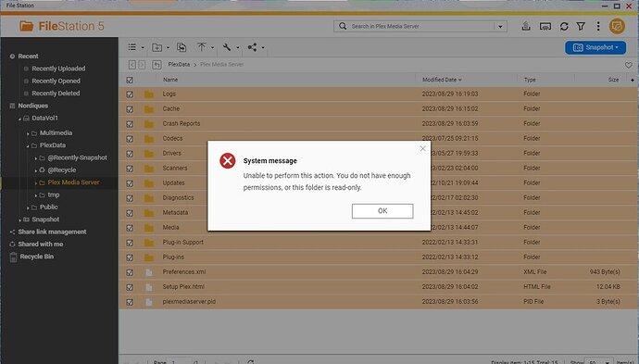Screen dimensions: 639x364
Task: Click the smart filter funnel icon
Action: coord(581,27)
